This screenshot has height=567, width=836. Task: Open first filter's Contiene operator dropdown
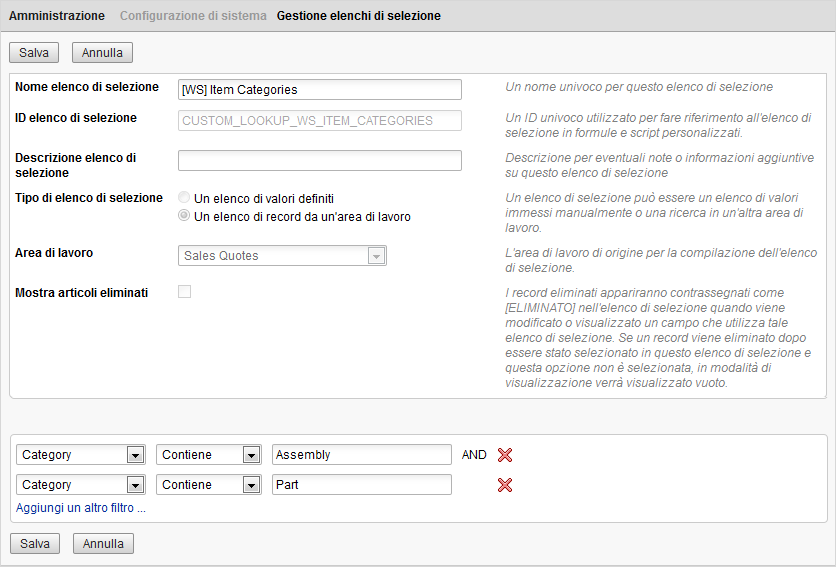click(x=250, y=455)
